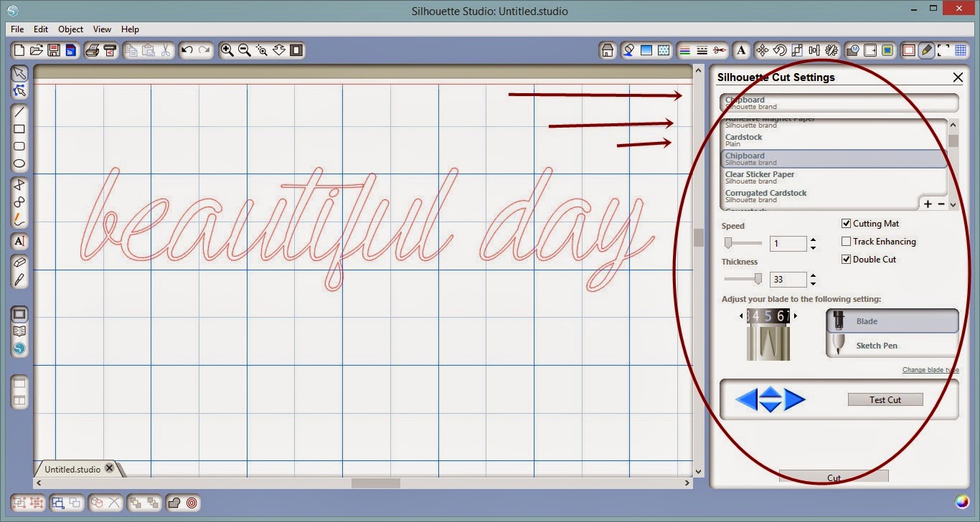Click the Test Cut button
Viewport: 980px width, 522px height.
(x=885, y=399)
